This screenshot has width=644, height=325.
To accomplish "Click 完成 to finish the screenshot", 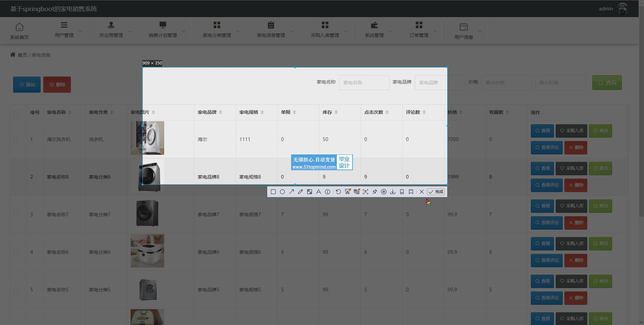I will pos(436,192).
